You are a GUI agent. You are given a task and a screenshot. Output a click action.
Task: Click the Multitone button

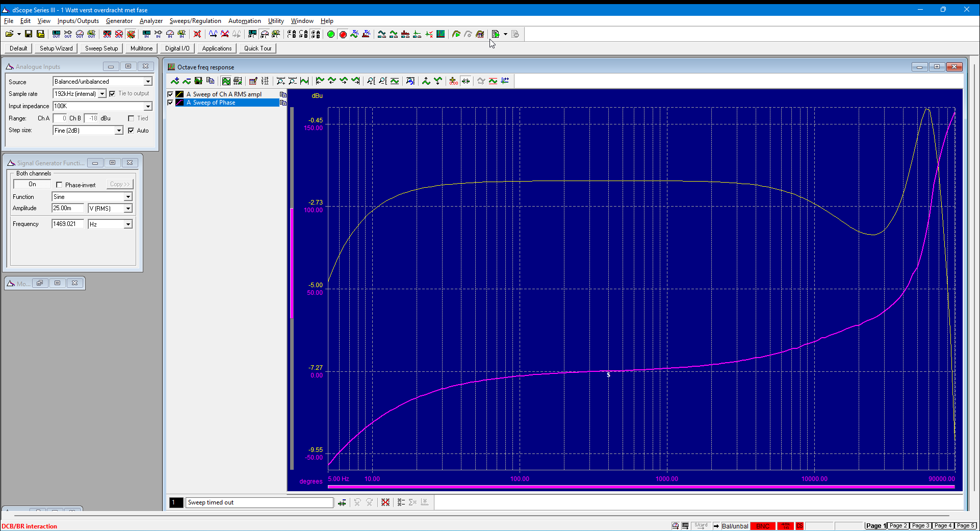(x=141, y=48)
